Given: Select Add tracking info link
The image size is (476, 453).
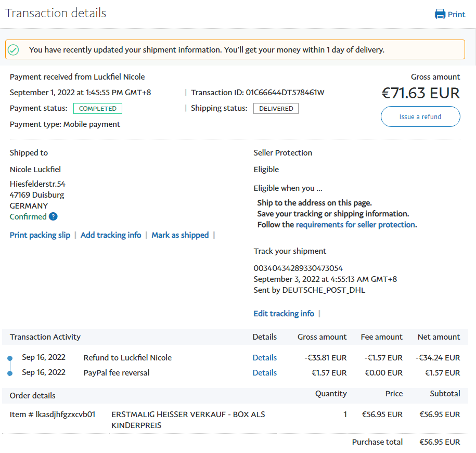Looking at the screenshot, I should pyautogui.click(x=111, y=235).
